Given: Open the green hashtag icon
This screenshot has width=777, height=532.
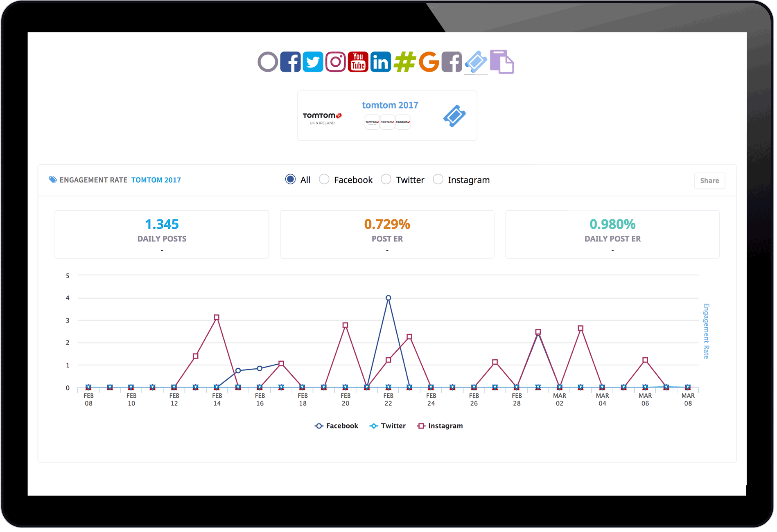Looking at the screenshot, I should (405, 62).
